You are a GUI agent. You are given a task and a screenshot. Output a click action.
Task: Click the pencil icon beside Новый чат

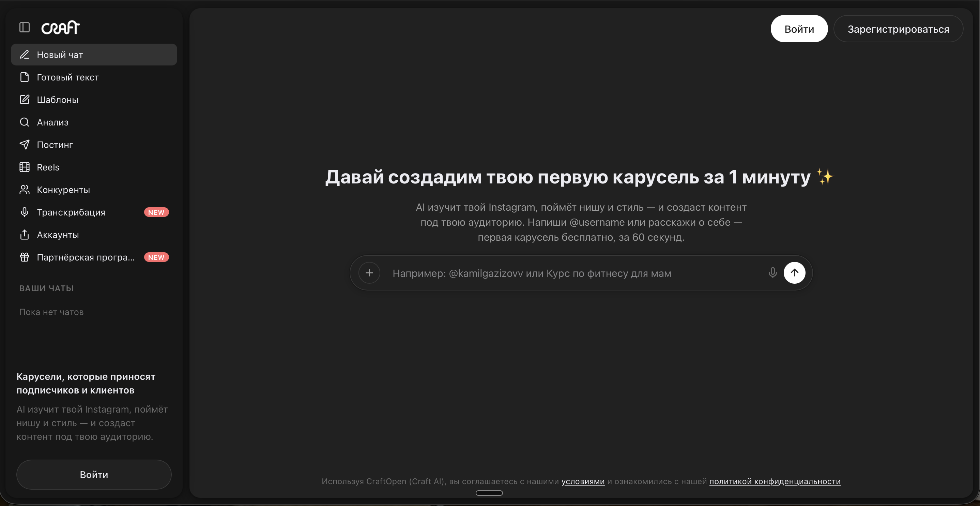point(24,55)
